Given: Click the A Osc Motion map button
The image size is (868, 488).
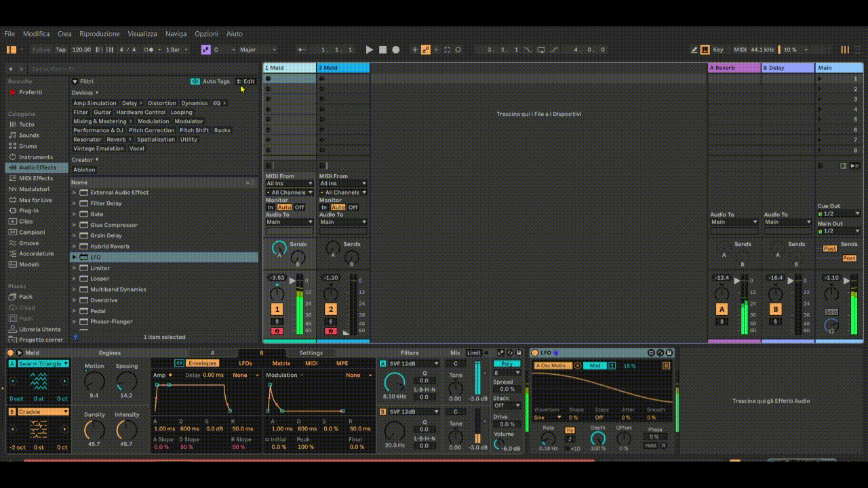Looking at the screenshot, I should [x=553, y=365].
